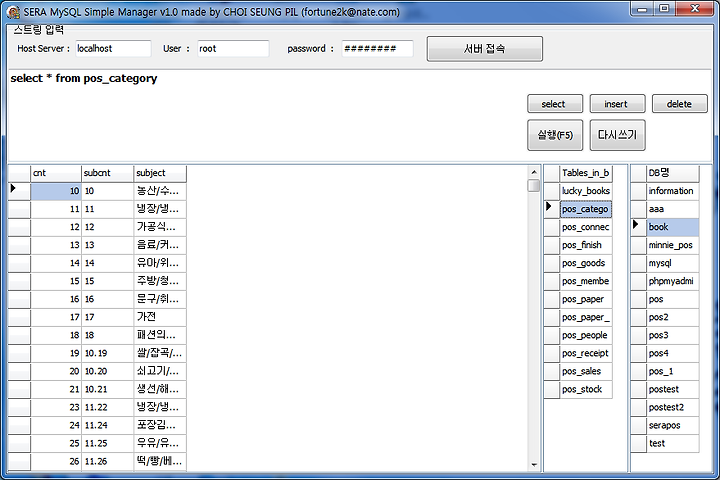
Task: Select the minnie_pos database
Action: click(673, 245)
